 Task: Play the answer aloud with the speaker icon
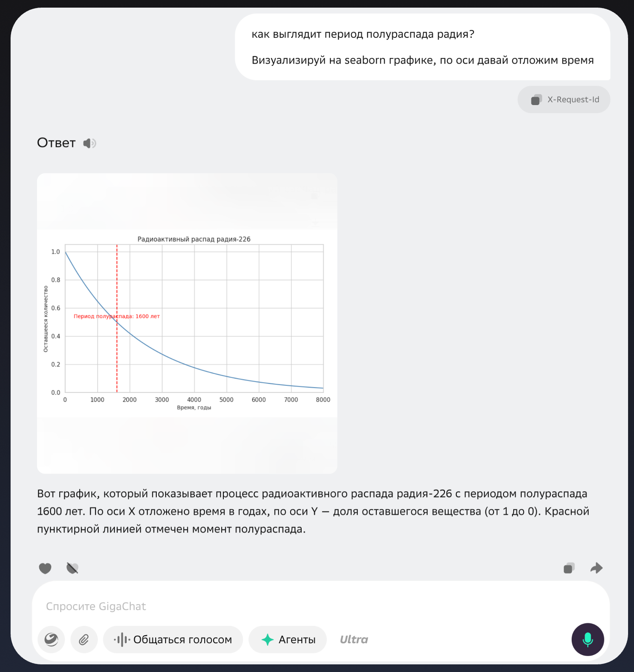[89, 143]
